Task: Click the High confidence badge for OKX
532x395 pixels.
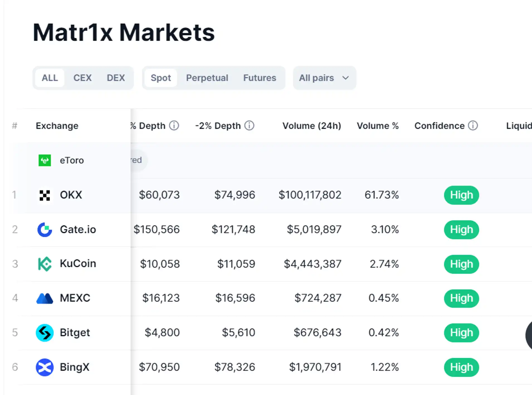Action: (x=461, y=195)
